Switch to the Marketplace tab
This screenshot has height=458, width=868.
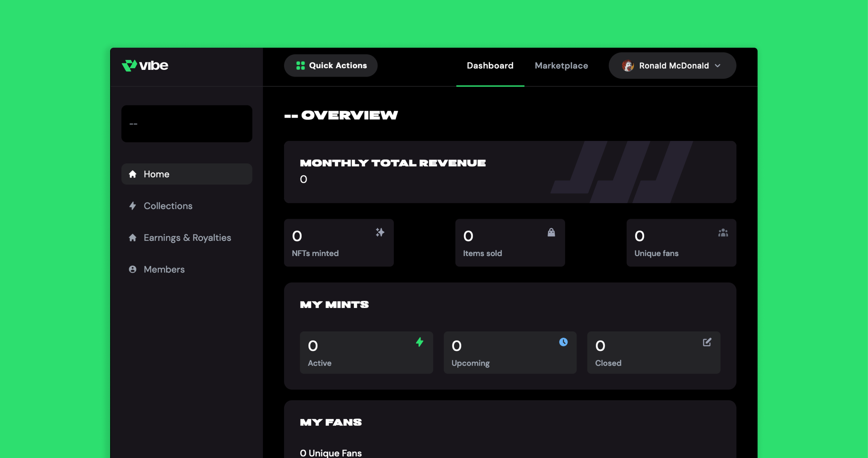[x=561, y=66]
